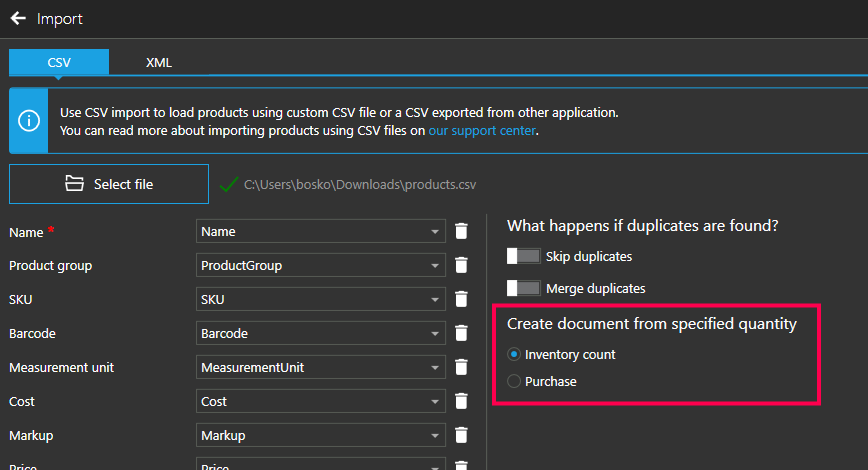Click trash icon for SKU row
The width and height of the screenshot is (868, 470).
[461, 300]
